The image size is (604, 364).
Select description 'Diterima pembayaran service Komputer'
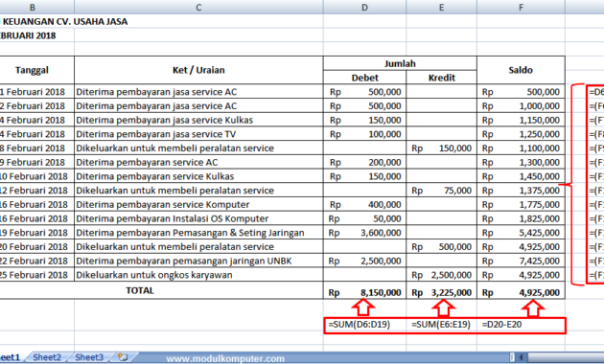click(x=198, y=204)
